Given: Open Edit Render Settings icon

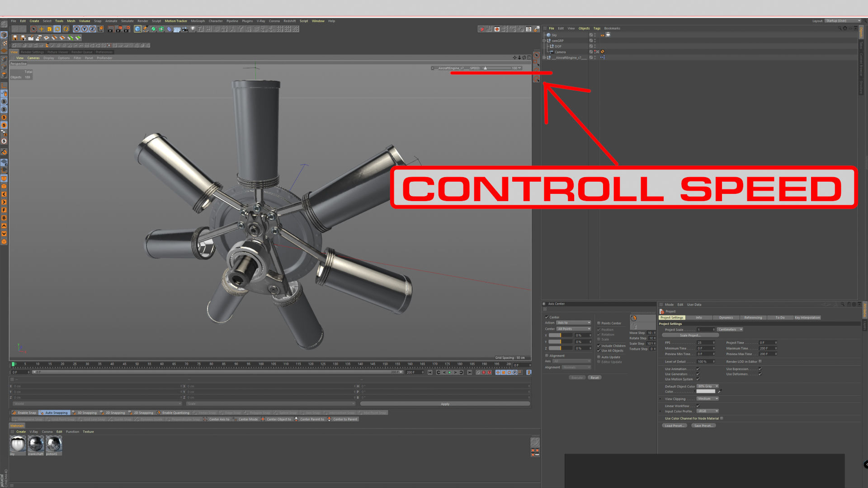Looking at the screenshot, I should pyautogui.click(x=127, y=29).
